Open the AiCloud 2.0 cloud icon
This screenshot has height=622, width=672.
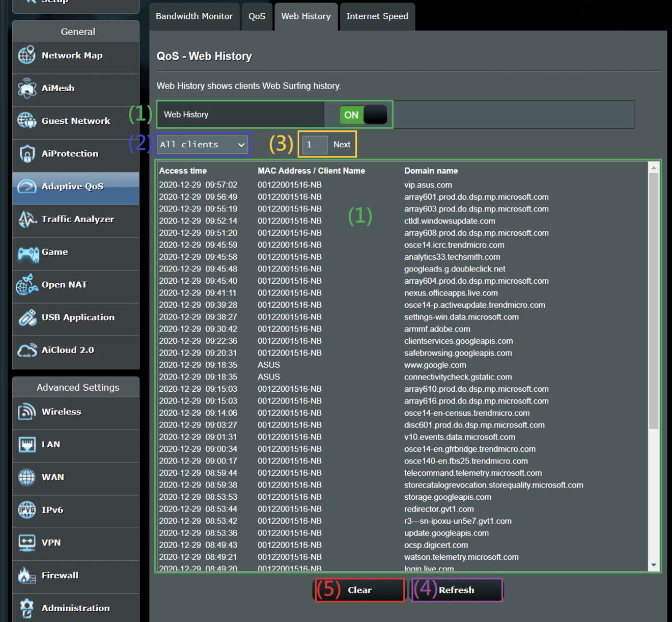[27, 350]
